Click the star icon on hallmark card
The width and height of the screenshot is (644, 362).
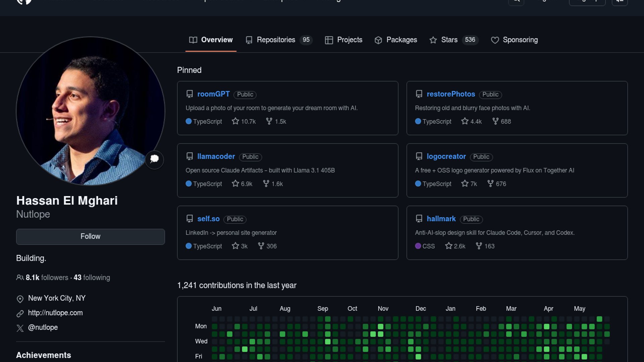pyautogui.click(x=448, y=246)
